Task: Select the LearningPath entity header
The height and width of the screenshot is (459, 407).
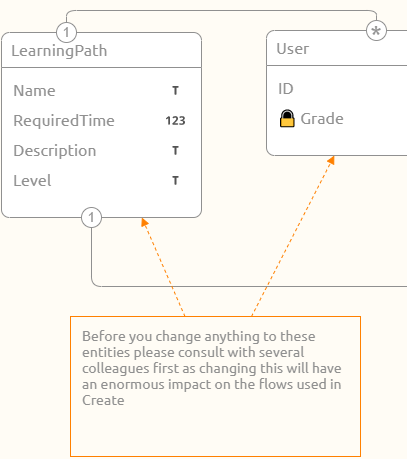Action: (x=101, y=50)
